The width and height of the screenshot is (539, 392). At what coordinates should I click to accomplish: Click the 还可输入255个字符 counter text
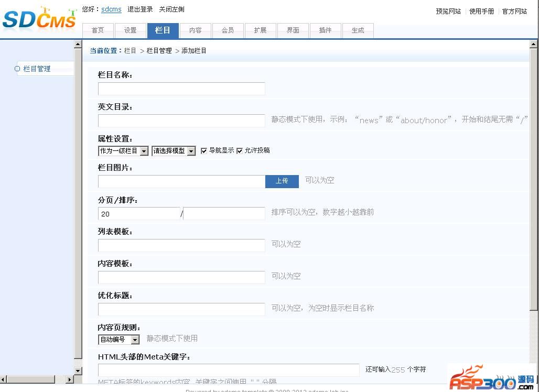[396, 369]
